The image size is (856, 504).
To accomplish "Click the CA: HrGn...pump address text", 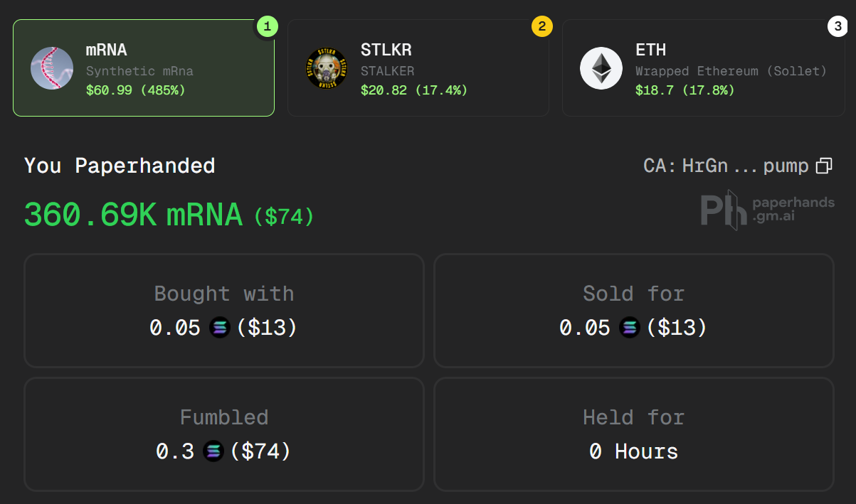I will pos(726,166).
